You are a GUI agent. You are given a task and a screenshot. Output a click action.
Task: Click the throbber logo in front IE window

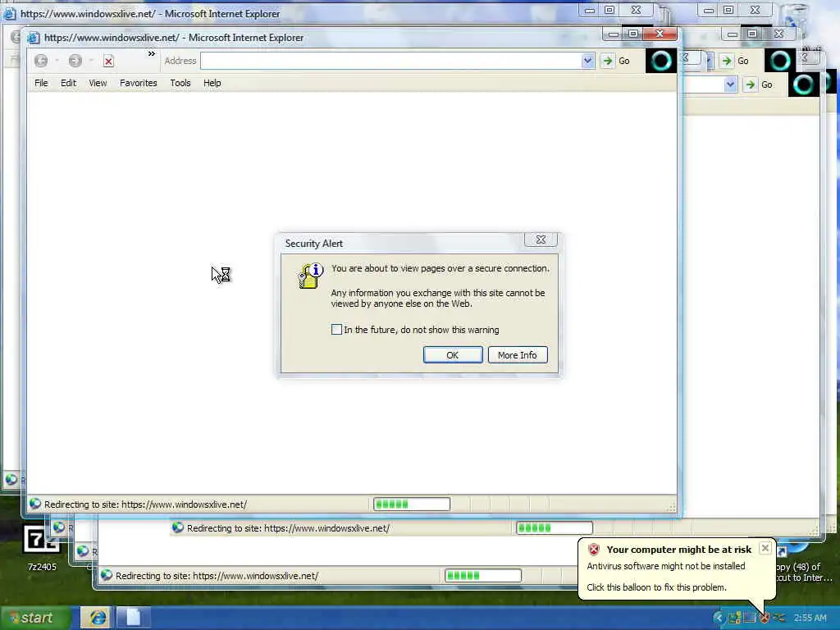pyautogui.click(x=661, y=61)
